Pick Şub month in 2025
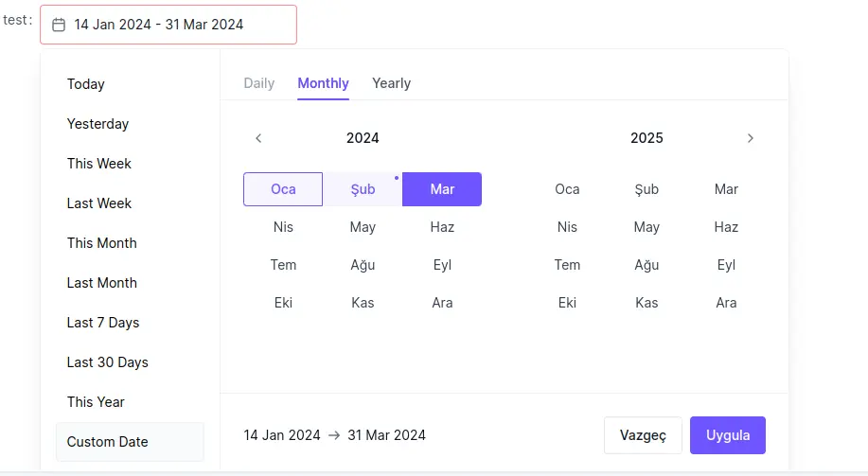868x476 pixels. click(647, 189)
